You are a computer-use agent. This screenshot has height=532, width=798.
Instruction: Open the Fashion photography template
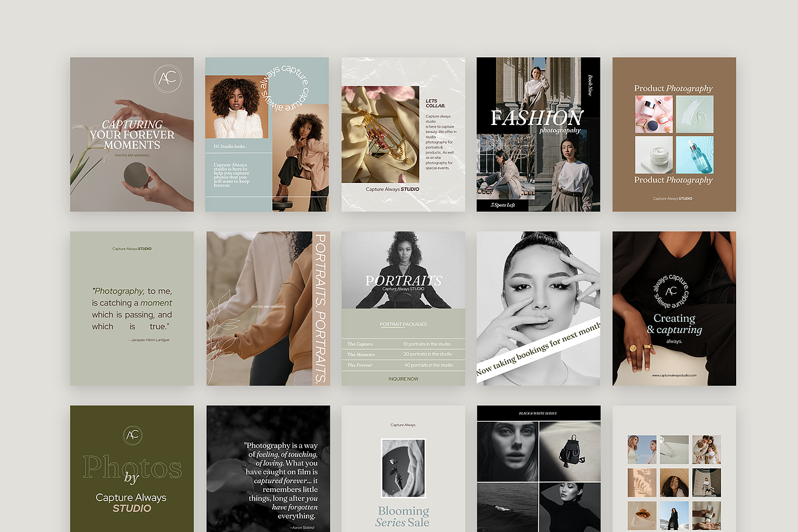tap(538, 134)
